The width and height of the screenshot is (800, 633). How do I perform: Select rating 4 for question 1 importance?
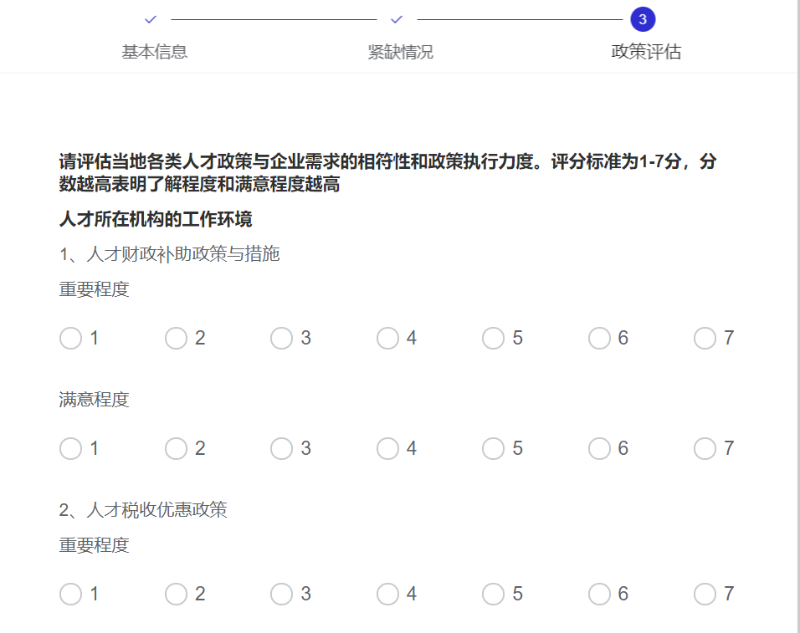click(388, 338)
